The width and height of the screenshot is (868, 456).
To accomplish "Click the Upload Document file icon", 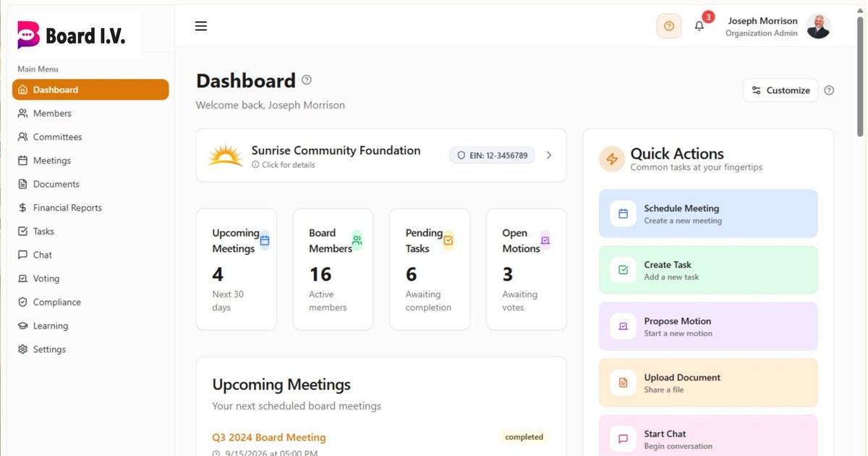I will 623,383.
